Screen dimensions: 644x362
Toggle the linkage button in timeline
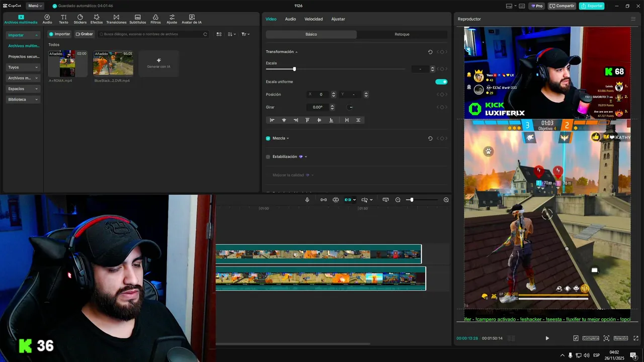pyautogui.click(x=348, y=200)
